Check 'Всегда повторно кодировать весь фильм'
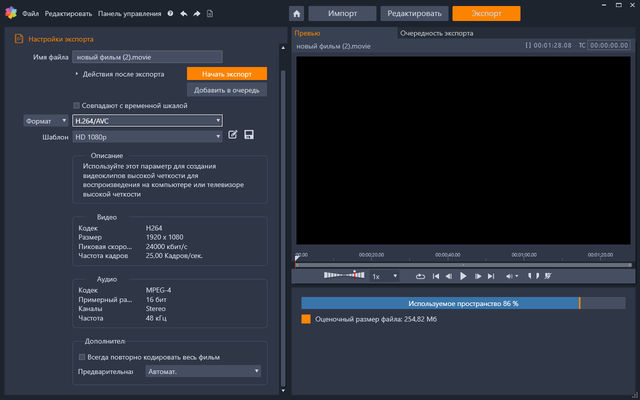This screenshot has width=640, height=400. point(82,356)
